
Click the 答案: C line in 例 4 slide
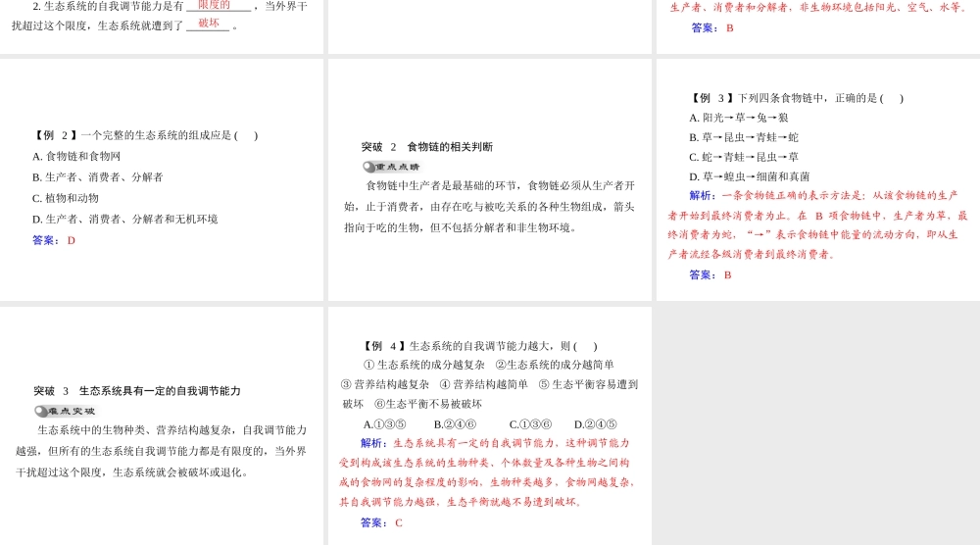point(381,522)
